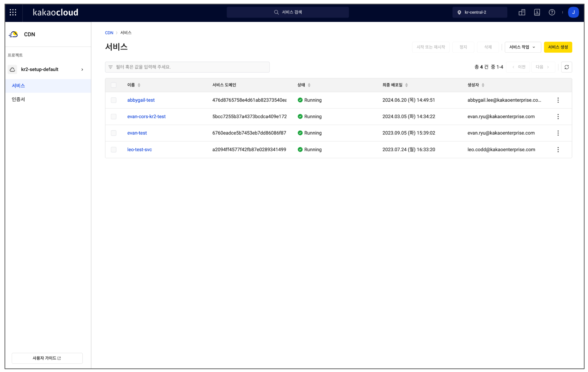Click domain 476d8765758e4d61ab82373540ea
The width and height of the screenshot is (588, 372).
[249, 100]
